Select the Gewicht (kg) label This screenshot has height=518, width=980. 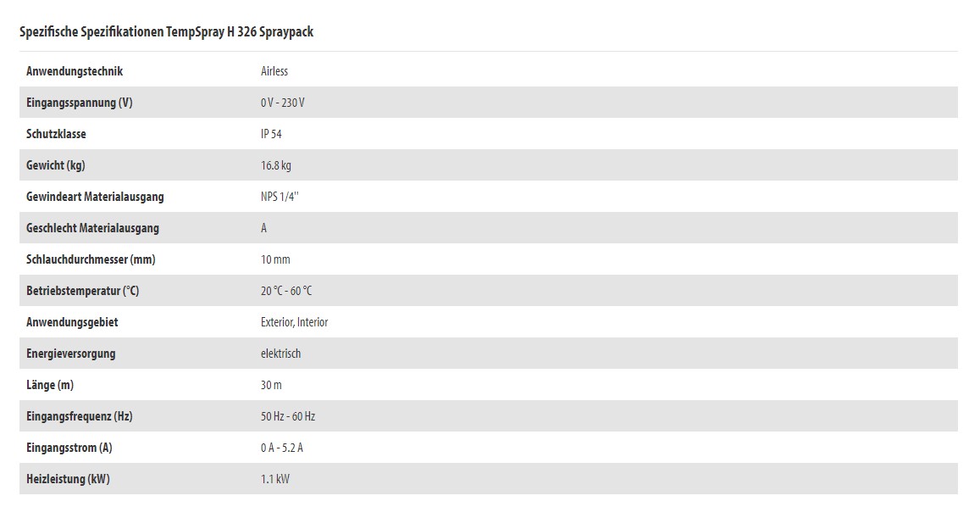point(56,165)
